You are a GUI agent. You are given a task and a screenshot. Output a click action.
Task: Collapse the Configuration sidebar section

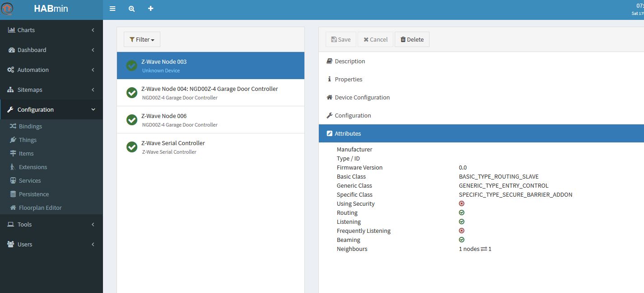click(51, 109)
